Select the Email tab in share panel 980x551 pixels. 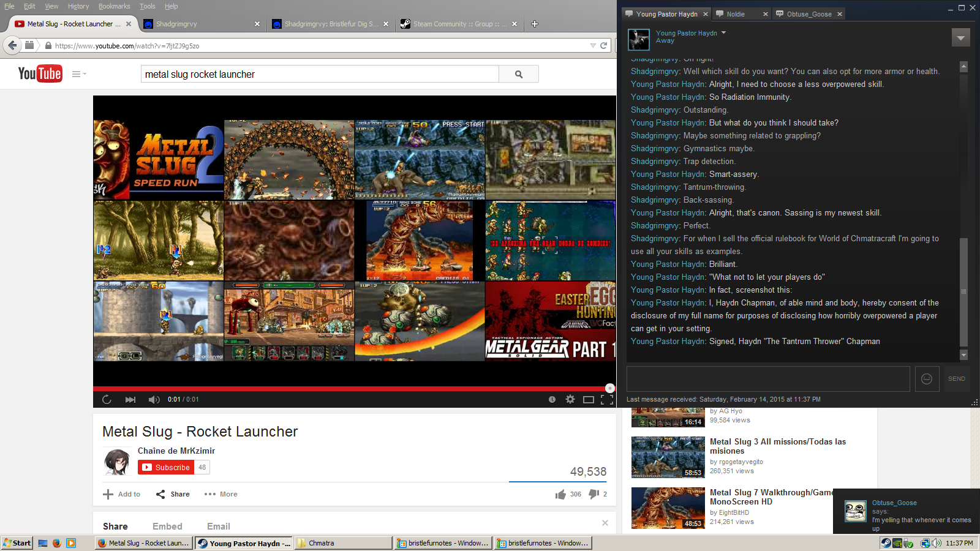(x=219, y=527)
